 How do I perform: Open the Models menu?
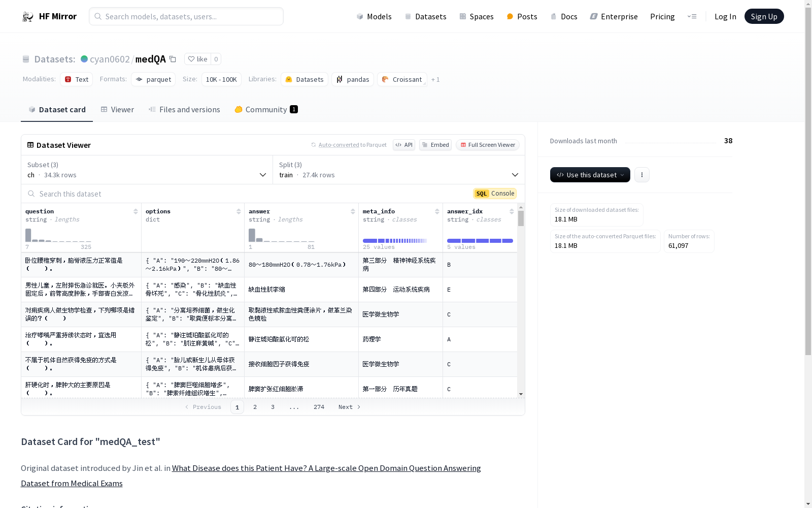pos(374,16)
